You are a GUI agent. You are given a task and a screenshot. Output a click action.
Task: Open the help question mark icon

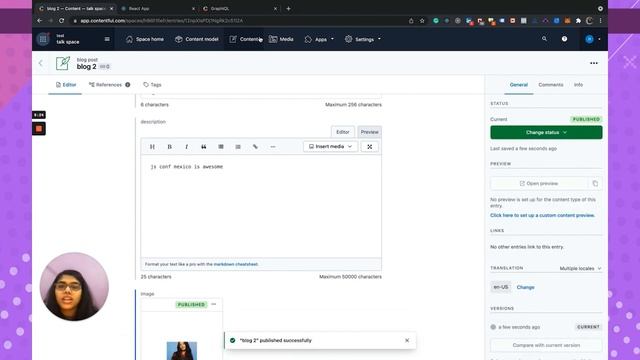click(x=564, y=39)
